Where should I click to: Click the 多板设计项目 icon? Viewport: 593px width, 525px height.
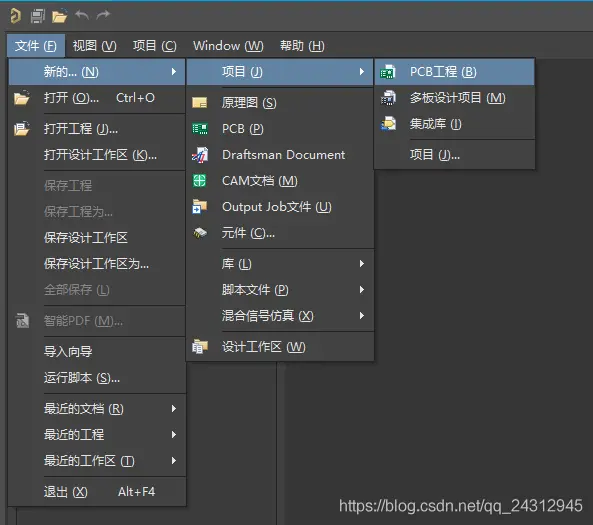tap(388, 98)
